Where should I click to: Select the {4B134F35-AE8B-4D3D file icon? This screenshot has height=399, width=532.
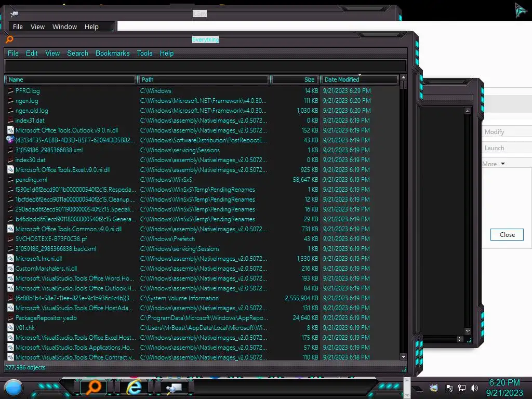pos(10,140)
